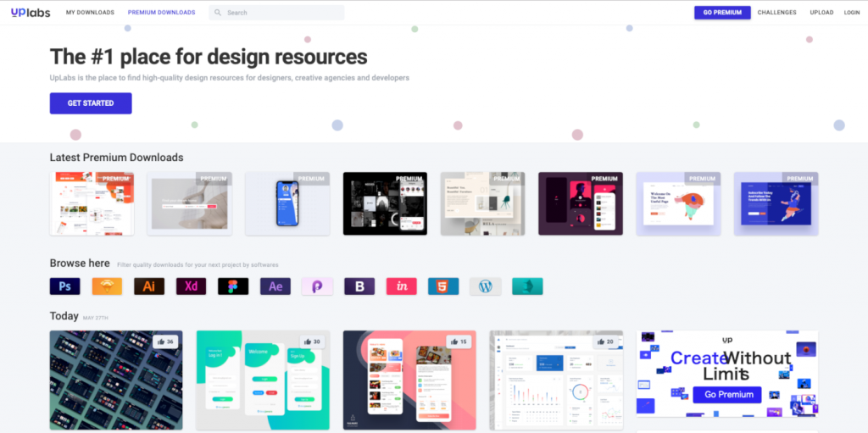Filter downloads by Photoshop (Ps) icon

point(64,286)
